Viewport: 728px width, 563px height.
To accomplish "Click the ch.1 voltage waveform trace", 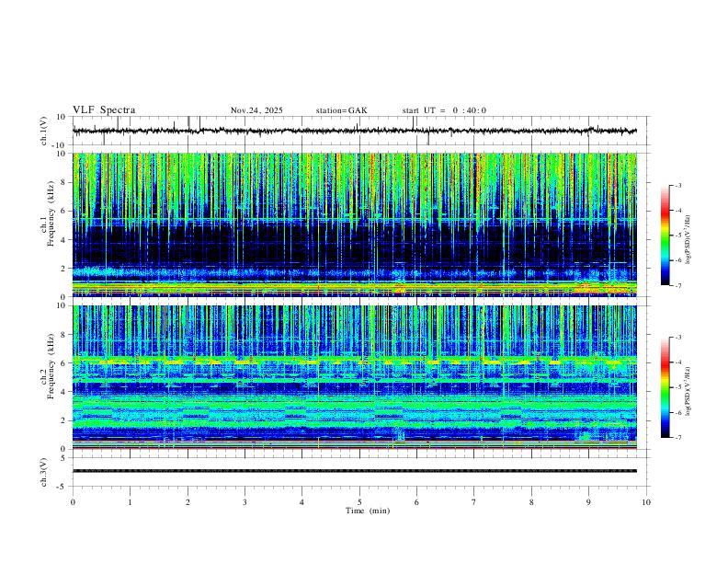I will 355,131.
